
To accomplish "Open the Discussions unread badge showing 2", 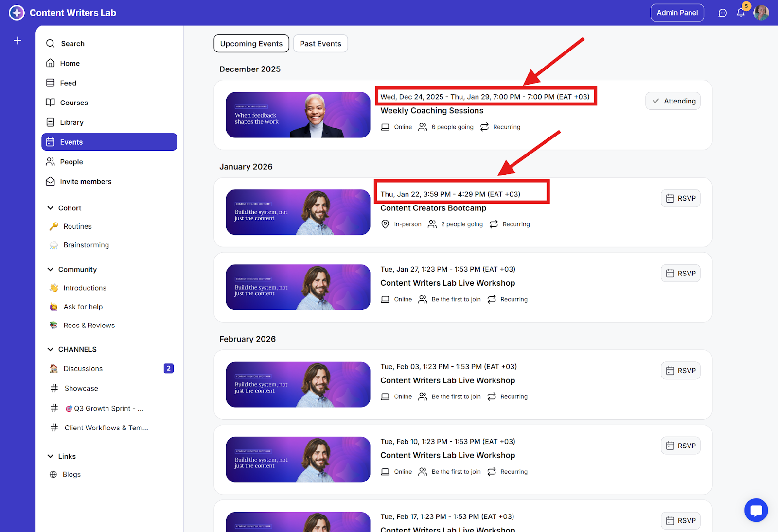I will click(x=169, y=368).
